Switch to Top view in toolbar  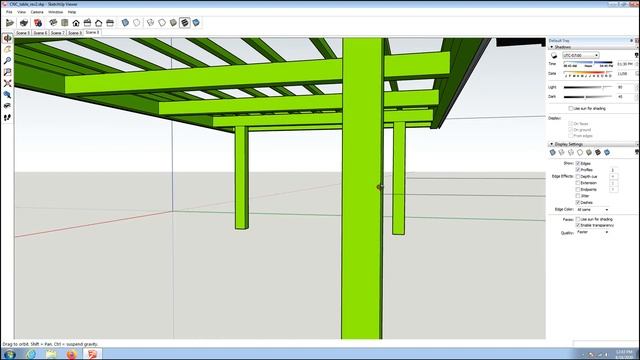(64, 23)
